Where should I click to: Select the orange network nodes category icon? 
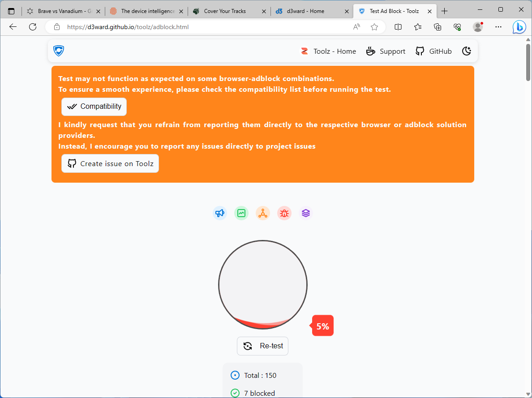(262, 213)
